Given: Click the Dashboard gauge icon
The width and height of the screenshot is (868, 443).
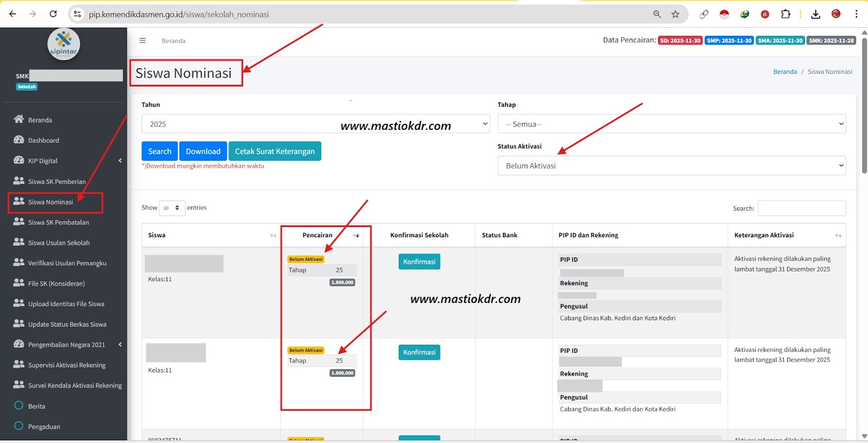Looking at the screenshot, I should pos(18,140).
